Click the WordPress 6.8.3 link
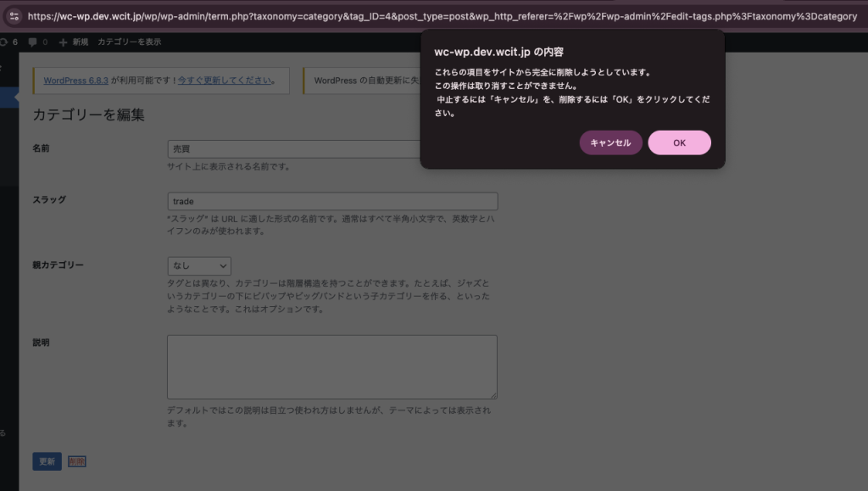The width and height of the screenshot is (868, 491). 76,81
